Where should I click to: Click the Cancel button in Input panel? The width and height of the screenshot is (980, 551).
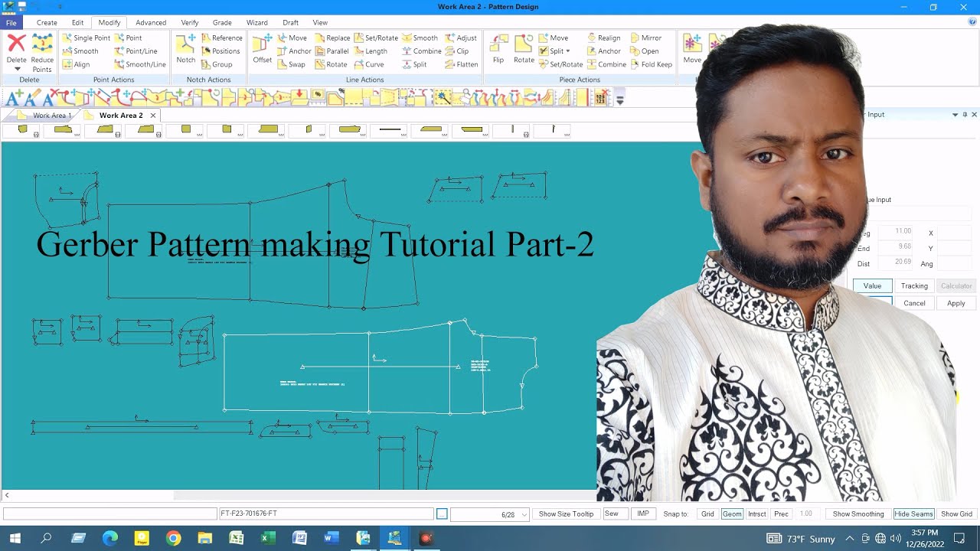pyautogui.click(x=914, y=303)
